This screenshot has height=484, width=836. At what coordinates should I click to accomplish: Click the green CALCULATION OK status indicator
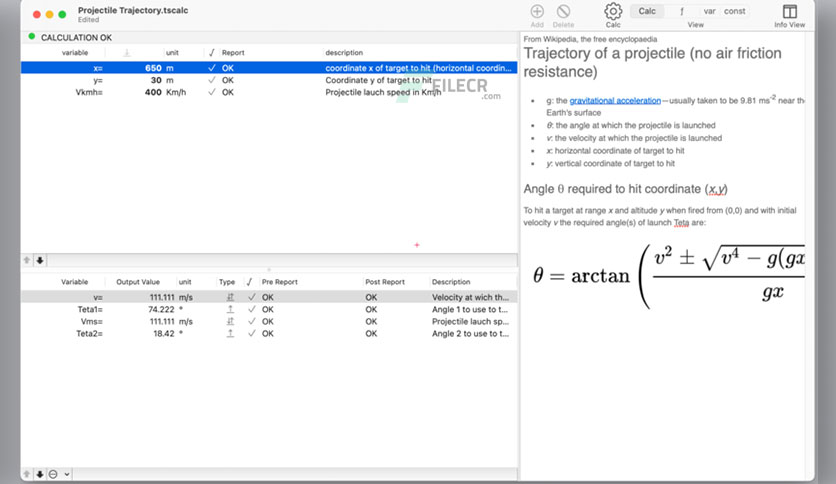point(31,37)
